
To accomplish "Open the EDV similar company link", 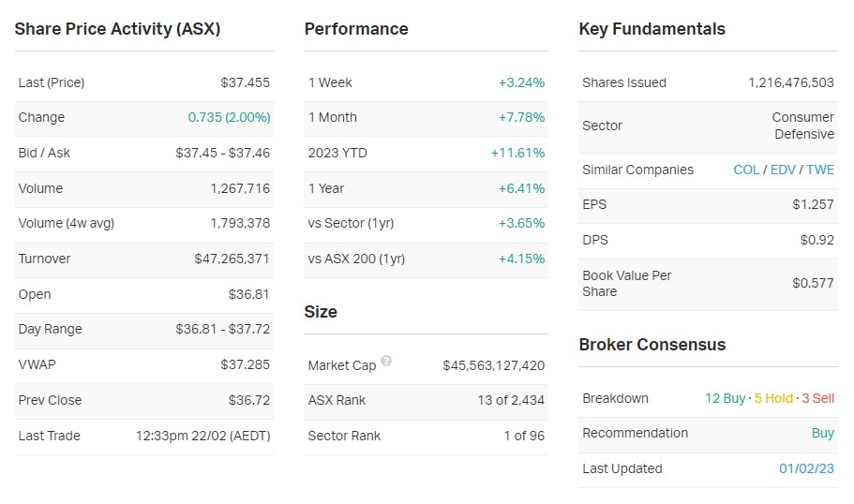I will 783,170.
